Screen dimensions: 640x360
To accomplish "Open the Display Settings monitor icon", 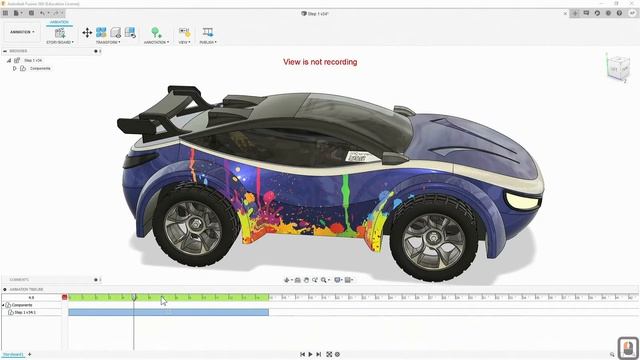I will (338, 280).
